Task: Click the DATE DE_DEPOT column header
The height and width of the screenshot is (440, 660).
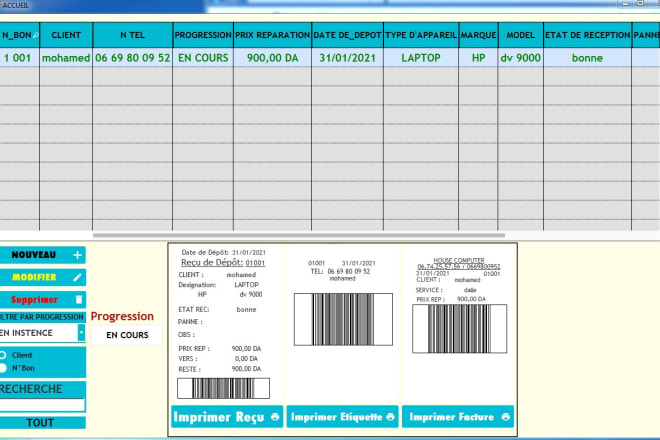Action: click(x=346, y=35)
